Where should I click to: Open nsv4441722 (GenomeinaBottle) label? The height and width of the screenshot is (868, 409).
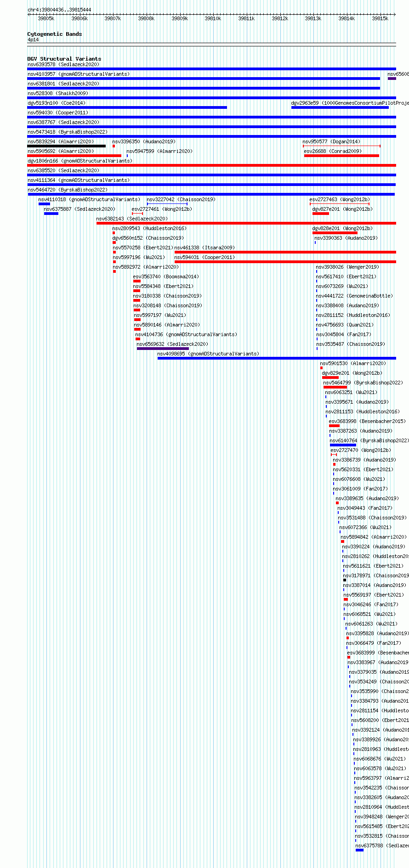[x=354, y=296]
